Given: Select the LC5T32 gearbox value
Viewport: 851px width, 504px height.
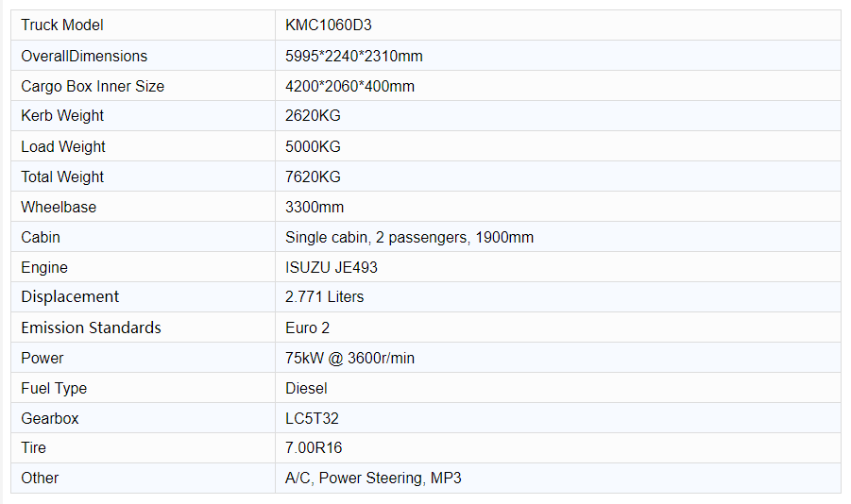Looking at the screenshot, I should [312, 418].
